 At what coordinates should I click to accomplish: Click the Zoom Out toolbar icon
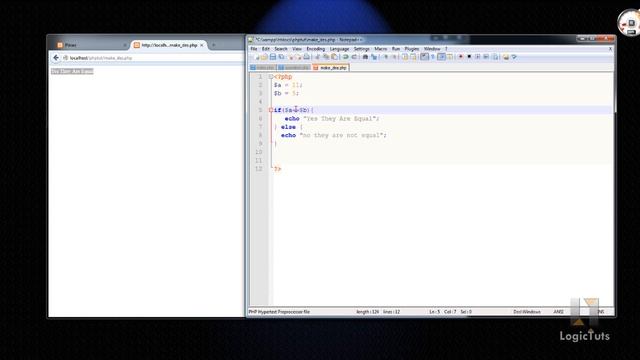click(394, 57)
